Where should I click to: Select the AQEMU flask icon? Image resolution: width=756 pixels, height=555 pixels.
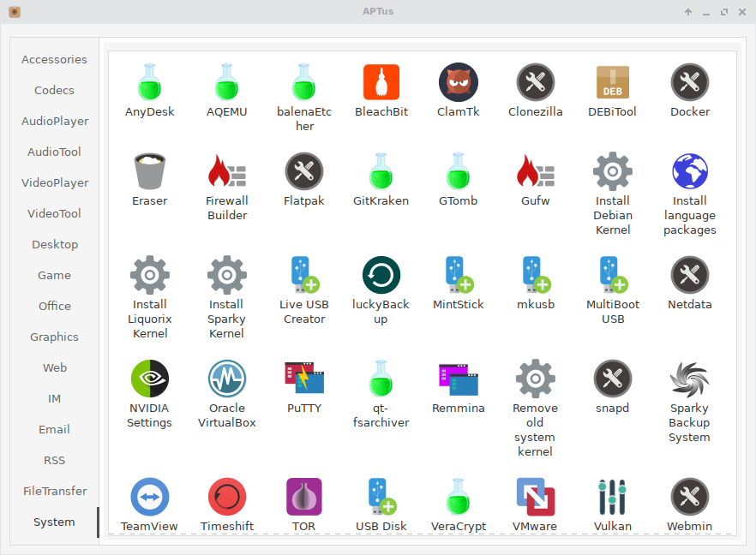pos(226,82)
